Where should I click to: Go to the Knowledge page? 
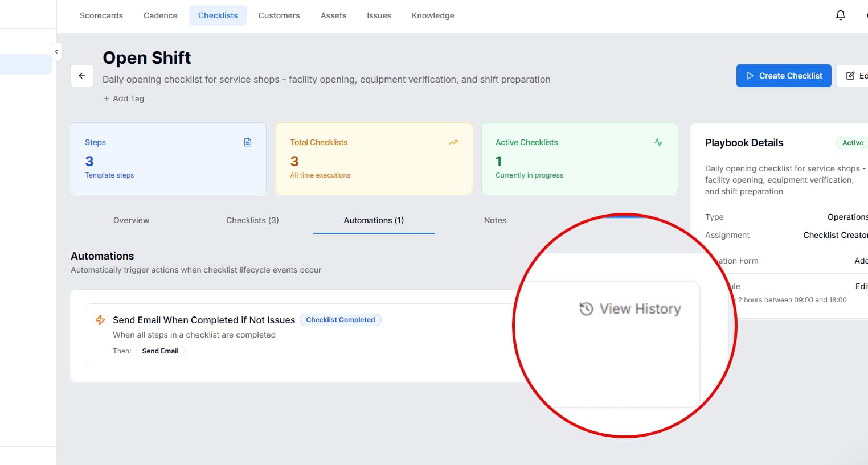(x=433, y=15)
